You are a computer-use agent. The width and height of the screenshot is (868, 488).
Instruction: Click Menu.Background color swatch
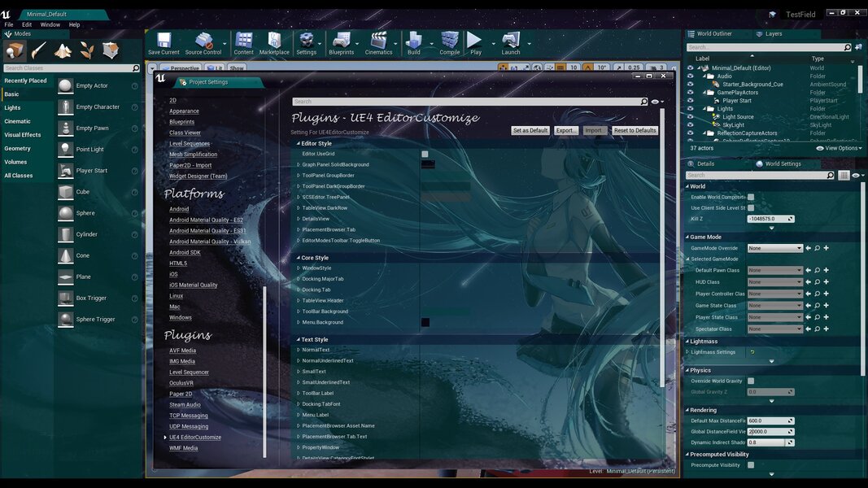[x=425, y=323]
